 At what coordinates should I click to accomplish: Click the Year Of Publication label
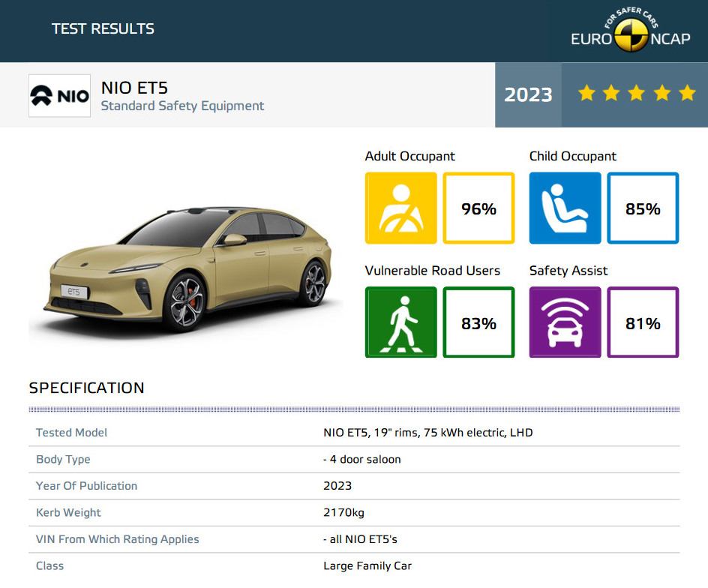[x=87, y=486]
